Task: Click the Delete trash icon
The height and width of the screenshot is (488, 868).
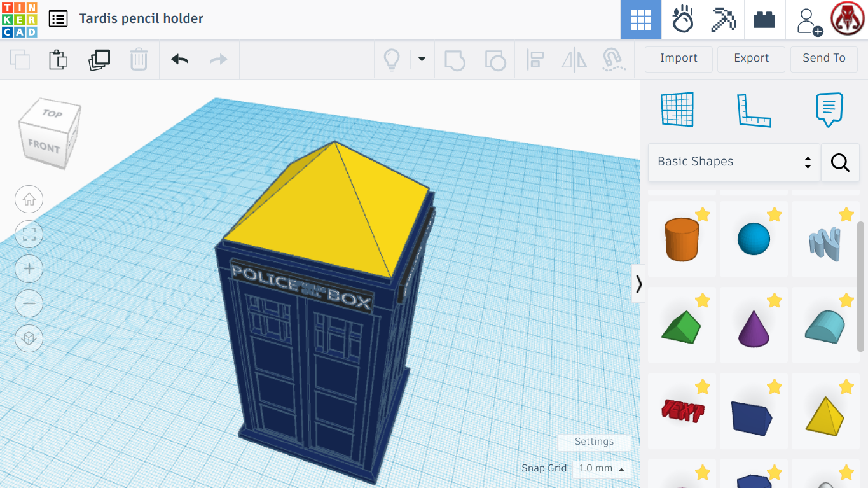Action: click(139, 60)
